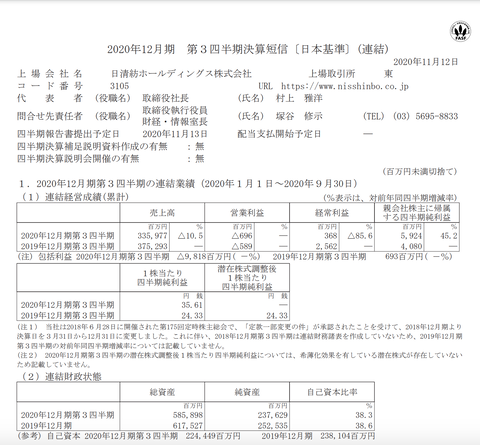This screenshot has height=445, width=480.
Task: Click the FASF logo icon
Action: tap(460, 31)
